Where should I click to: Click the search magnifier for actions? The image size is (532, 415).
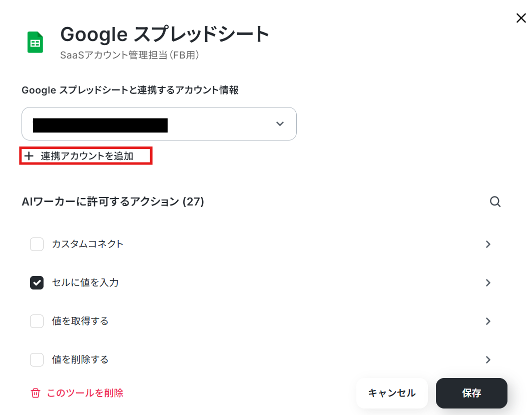click(495, 201)
